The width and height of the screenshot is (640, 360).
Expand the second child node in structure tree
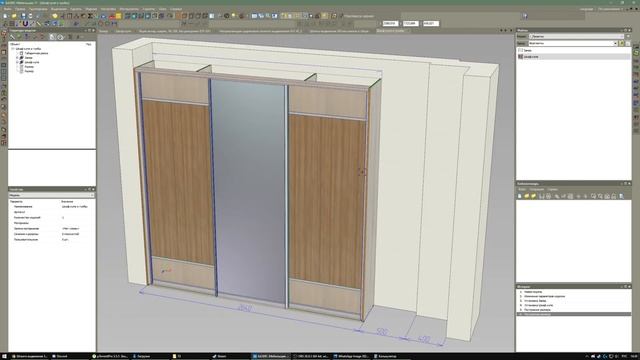[17, 58]
